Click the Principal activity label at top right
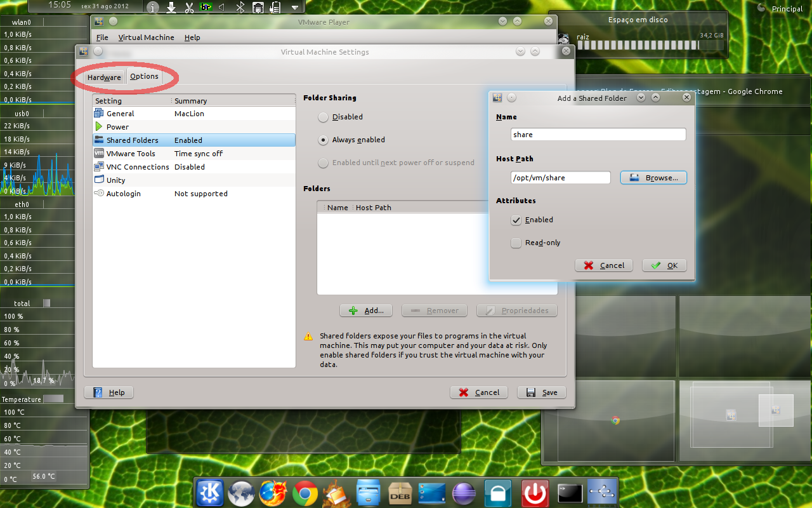 click(x=787, y=9)
